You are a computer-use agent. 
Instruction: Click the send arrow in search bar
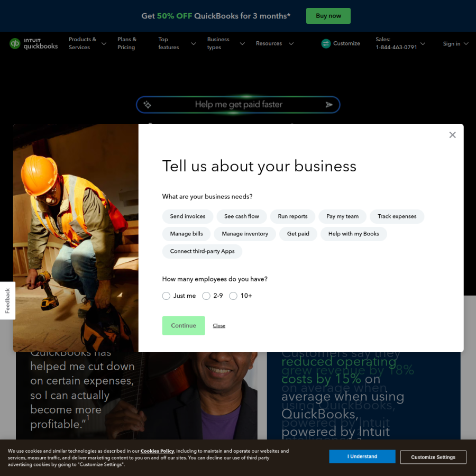point(329,105)
